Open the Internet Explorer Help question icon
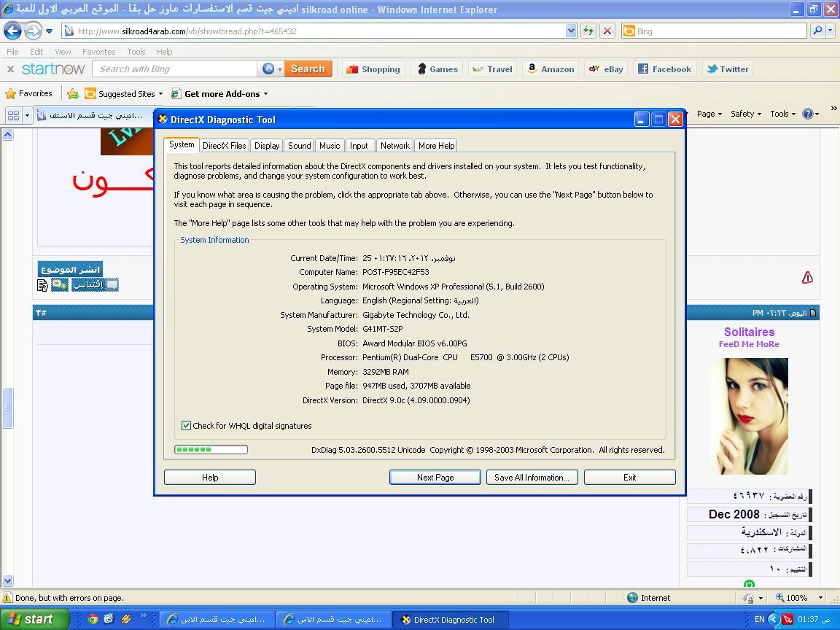 point(808,114)
